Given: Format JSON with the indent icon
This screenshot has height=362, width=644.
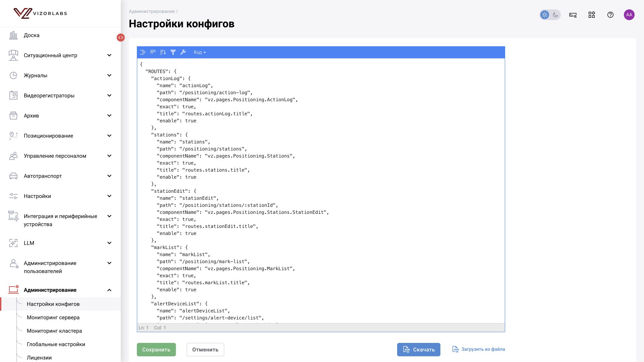Looking at the screenshot, I should (x=143, y=52).
